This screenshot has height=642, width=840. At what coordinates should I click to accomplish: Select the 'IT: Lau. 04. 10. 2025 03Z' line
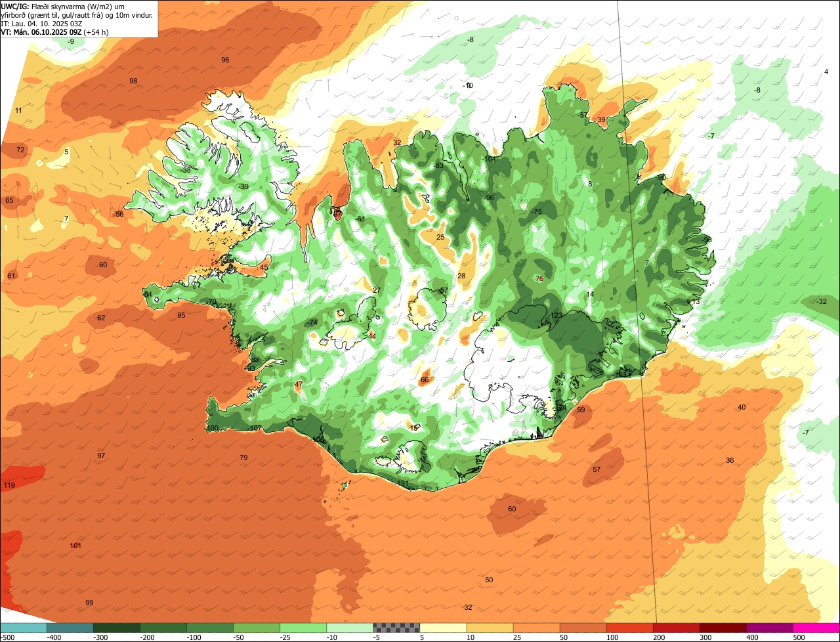tap(42, 23)
